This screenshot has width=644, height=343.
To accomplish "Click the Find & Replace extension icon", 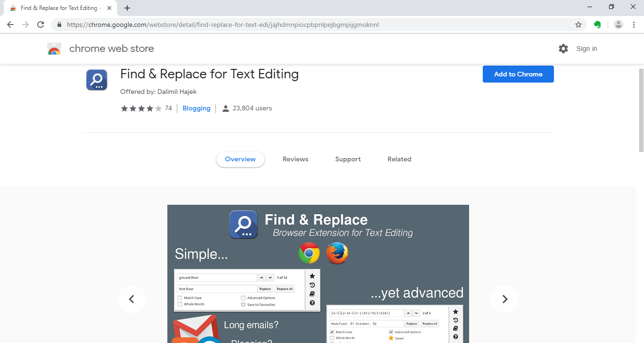I will [x=97, y=80].
